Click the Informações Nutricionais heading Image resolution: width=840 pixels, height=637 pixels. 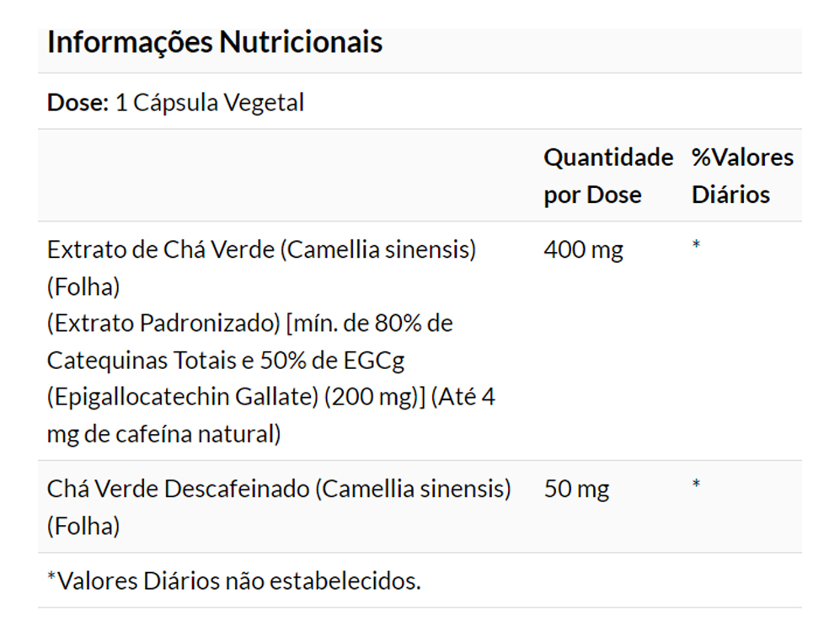[215, 42]
